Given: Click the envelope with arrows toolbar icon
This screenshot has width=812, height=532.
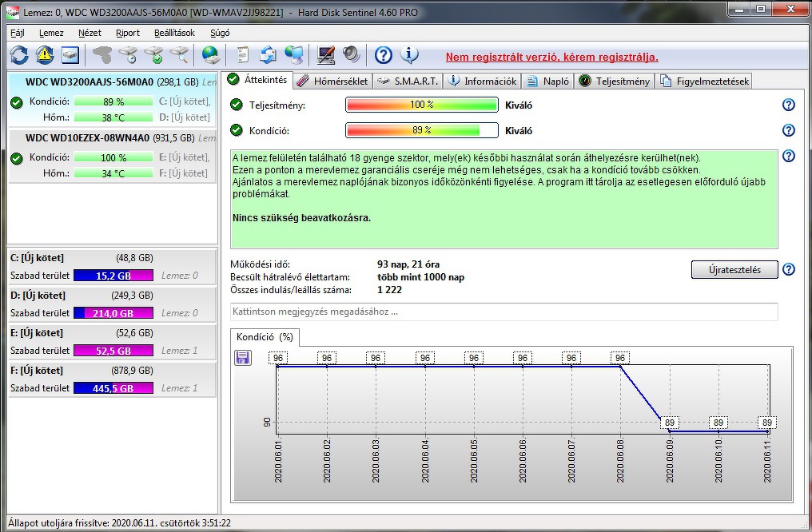Looking at the screenshot, I should 268,54.
